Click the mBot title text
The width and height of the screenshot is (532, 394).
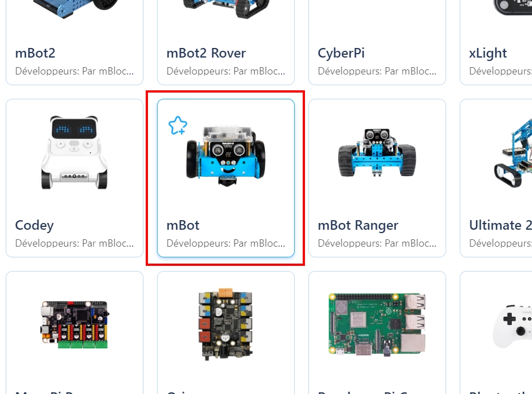[x=183, y=225]
